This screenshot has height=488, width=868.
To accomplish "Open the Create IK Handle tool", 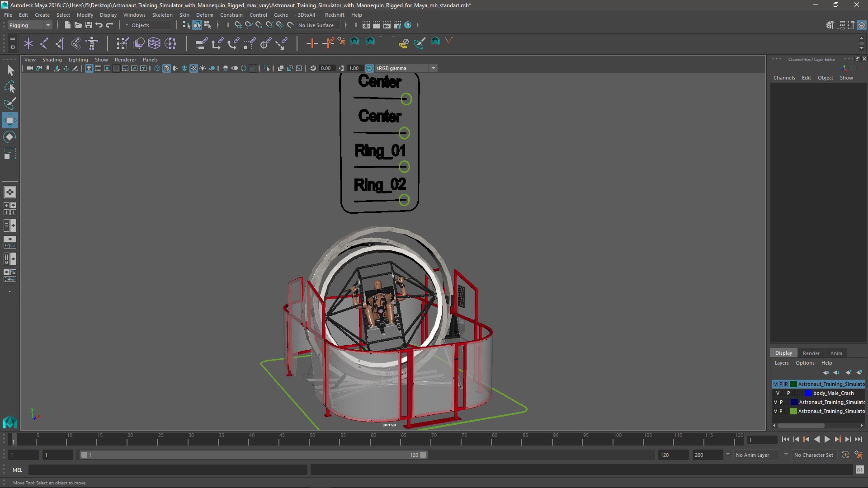I will (x=60, y=43).
